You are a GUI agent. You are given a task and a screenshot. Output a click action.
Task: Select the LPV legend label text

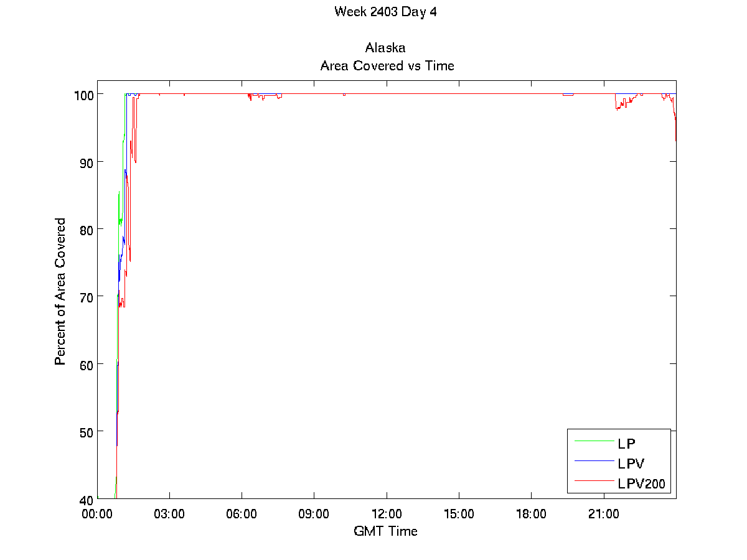pos(631,464)
